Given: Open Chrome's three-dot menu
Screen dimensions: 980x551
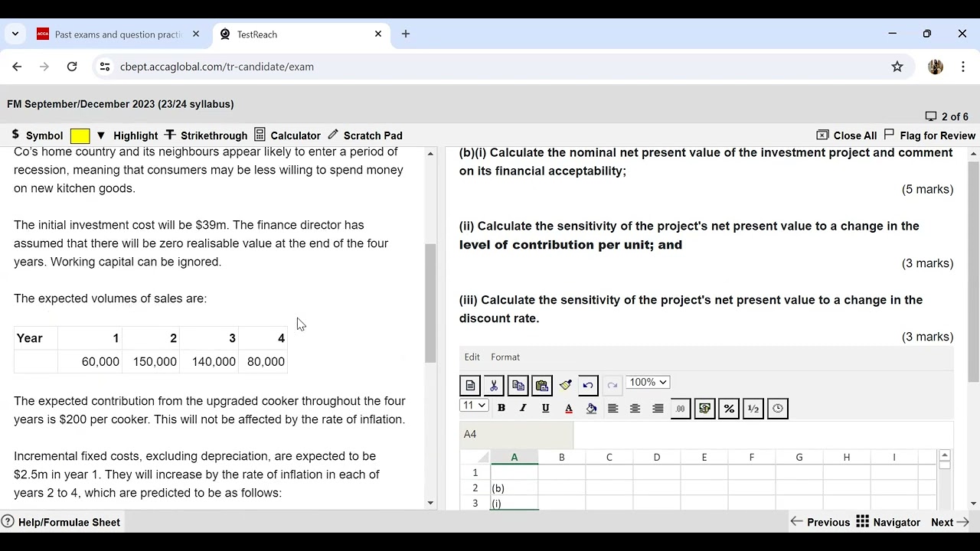Looking at the screenshot, I should (x=963, y=67).
